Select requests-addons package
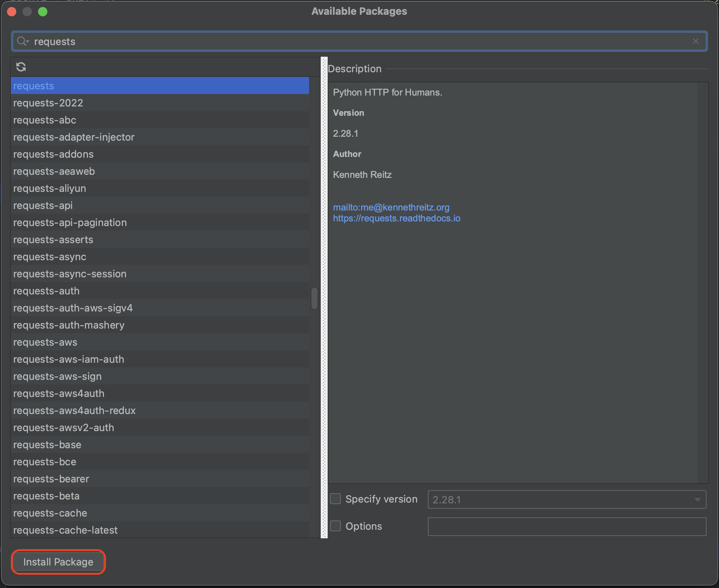719x588 pixels. [160, 154]
